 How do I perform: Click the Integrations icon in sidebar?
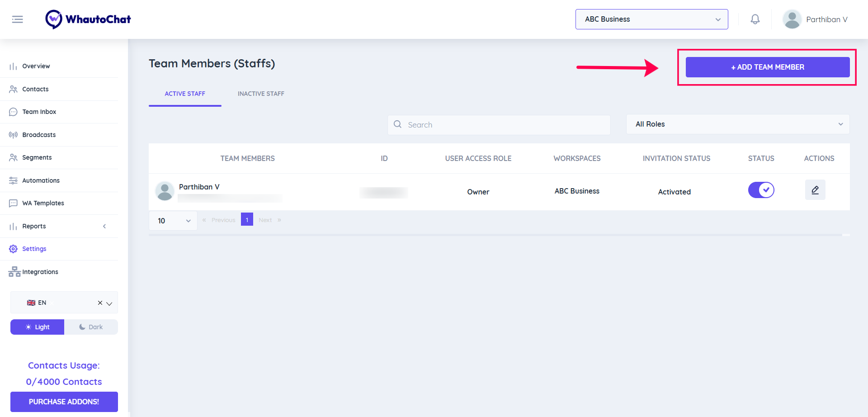pyautogui.click(x=14, y=272)
